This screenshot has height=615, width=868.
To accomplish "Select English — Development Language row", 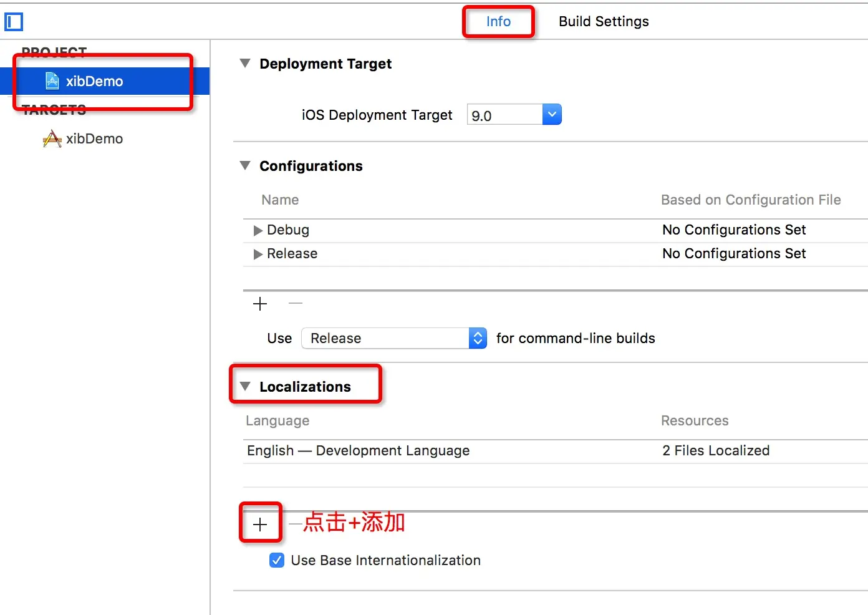I will pyautogui.click(x=555, y=451).
